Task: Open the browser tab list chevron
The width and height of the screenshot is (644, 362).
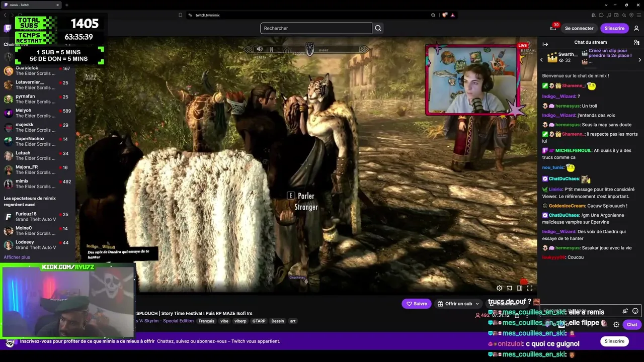Action: click(x=606, y=5)
